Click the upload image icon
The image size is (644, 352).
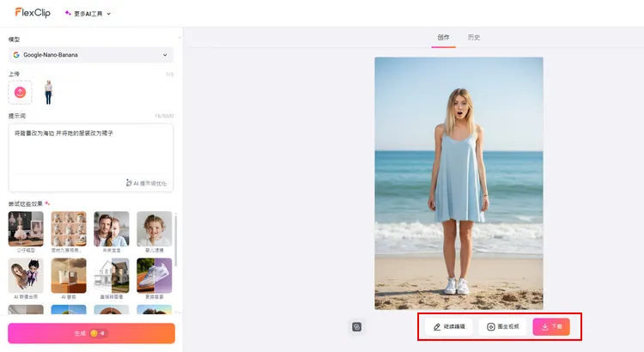pos(21,92)
